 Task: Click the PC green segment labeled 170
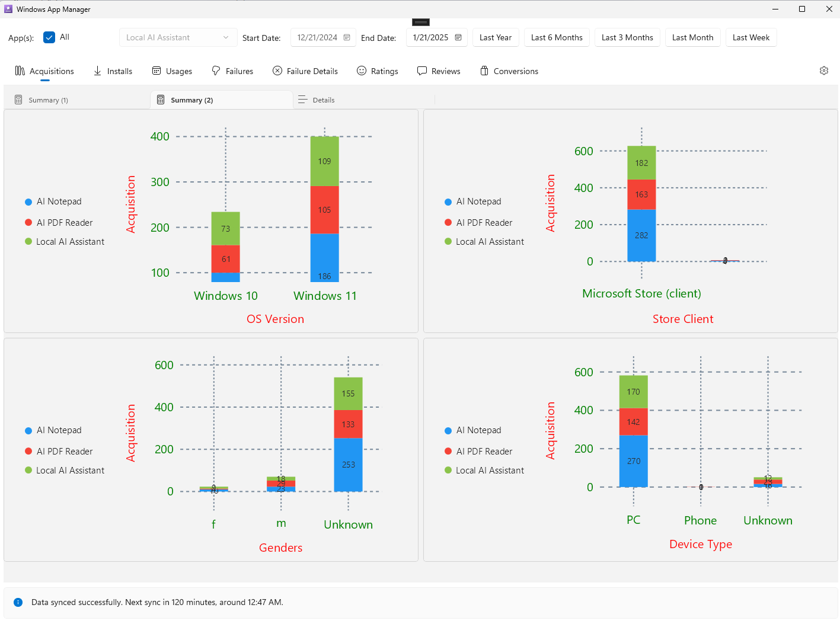coord(634,392)
